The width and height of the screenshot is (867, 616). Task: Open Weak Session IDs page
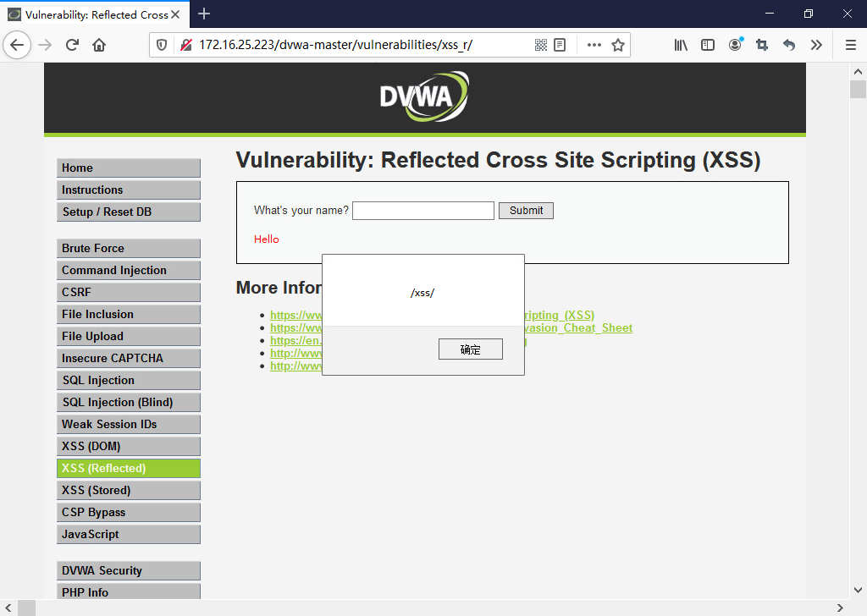129,424
